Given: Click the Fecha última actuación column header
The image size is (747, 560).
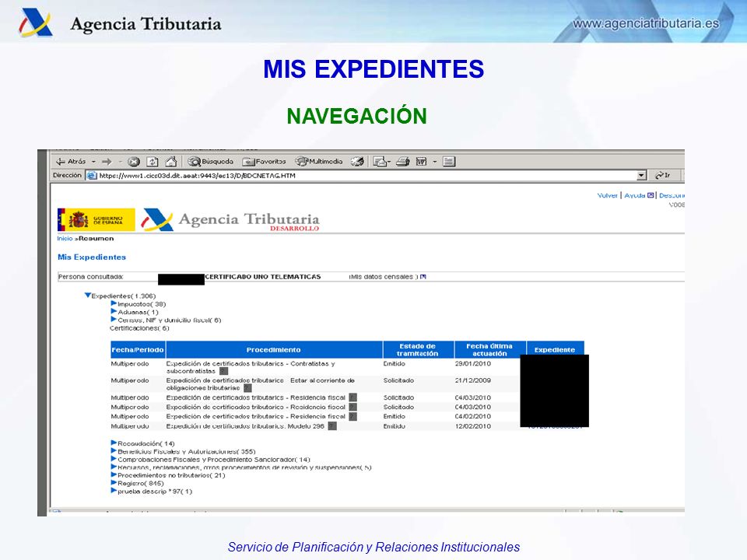Looking at the screenshot, I should point(489,349).
